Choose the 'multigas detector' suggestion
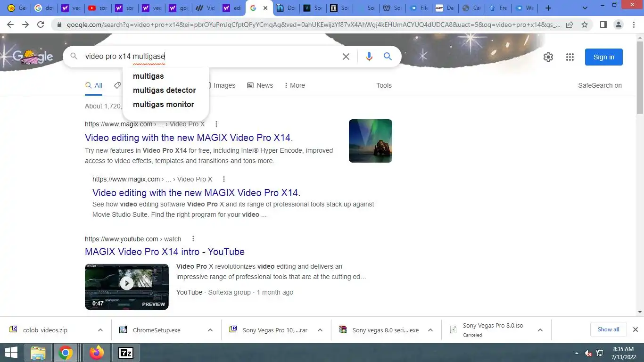The image size is (644, 362). point(165,90)
